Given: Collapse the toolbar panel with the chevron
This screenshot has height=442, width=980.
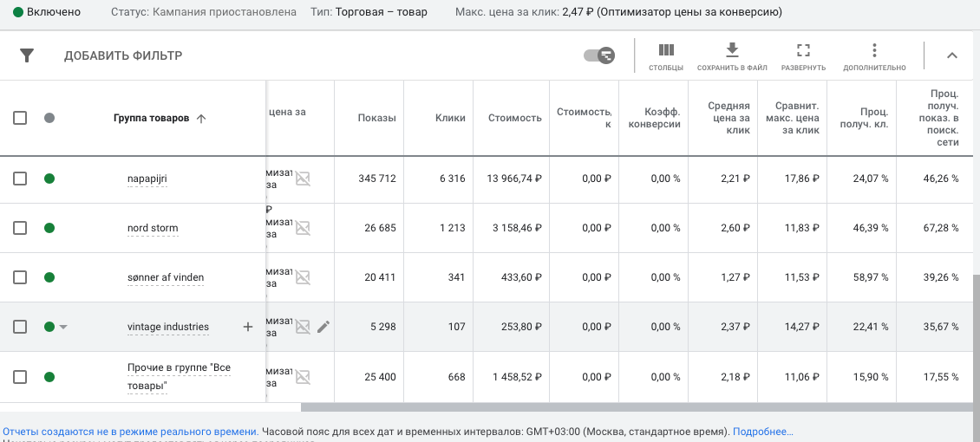Looking at the screenshot, I should (951, 55).
